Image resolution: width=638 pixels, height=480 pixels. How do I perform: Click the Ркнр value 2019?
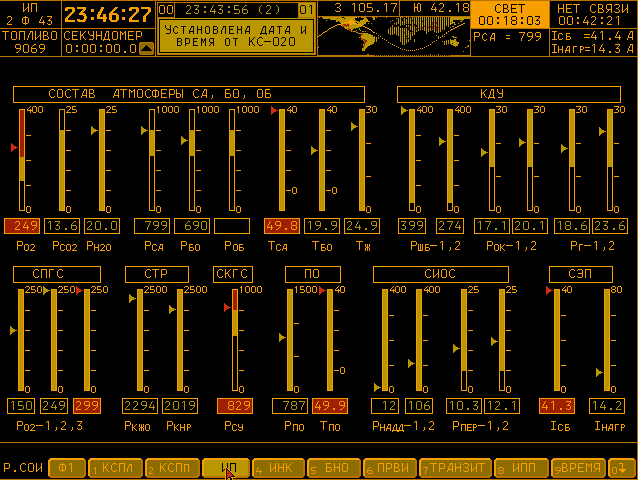180,406
